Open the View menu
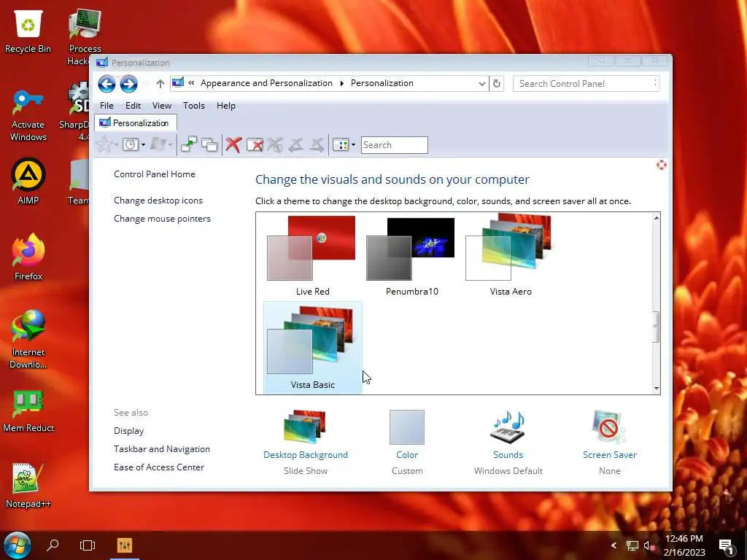This screenshot has height=560, width=747. tap(161, 106)
